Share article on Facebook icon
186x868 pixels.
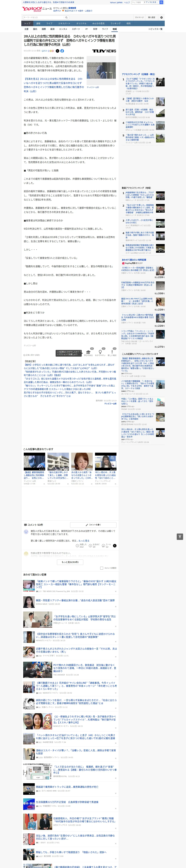[x=62, y=51]
